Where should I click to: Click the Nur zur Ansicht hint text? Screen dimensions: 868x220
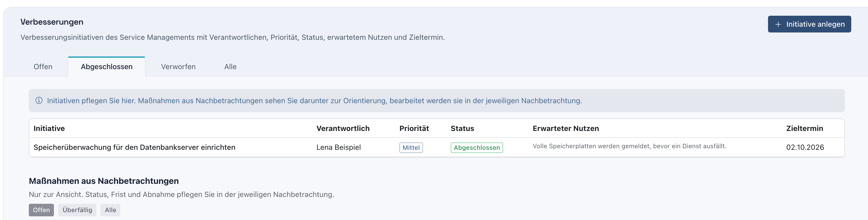tap(181, 194)
